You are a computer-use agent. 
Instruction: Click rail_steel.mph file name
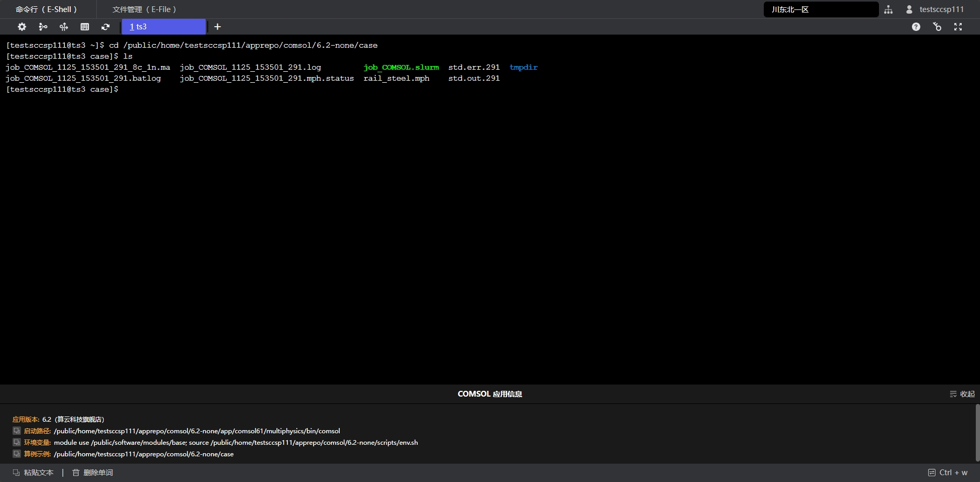396,78
